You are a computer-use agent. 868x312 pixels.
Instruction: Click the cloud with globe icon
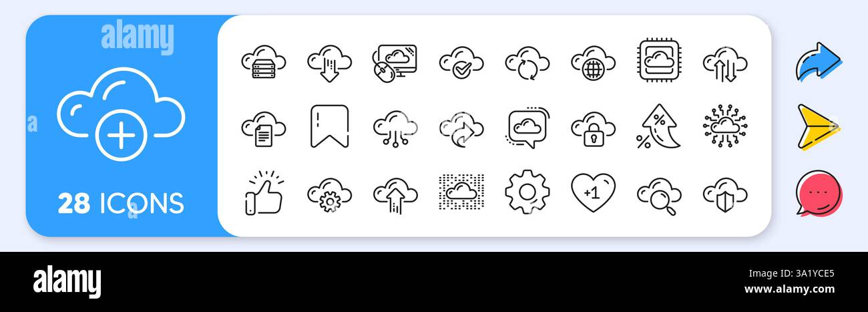tap(593, 63)
